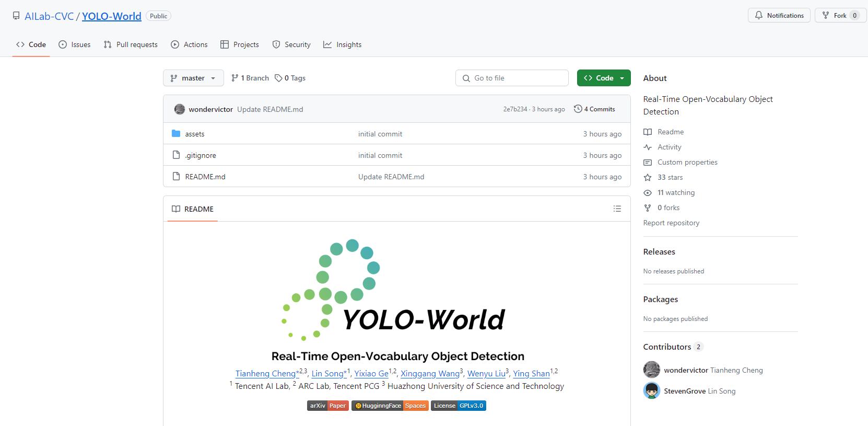Open the Releases heading link

point(659,251)
